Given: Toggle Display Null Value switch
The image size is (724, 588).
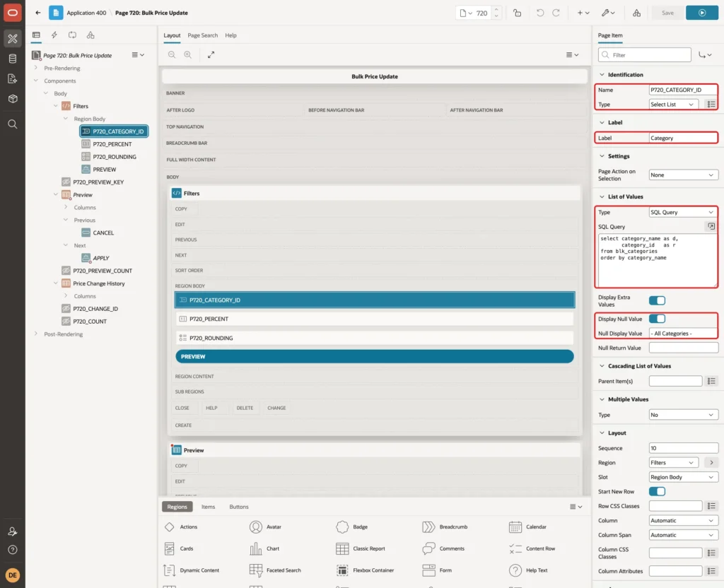Looking at the screenshot, I should 657,319.
